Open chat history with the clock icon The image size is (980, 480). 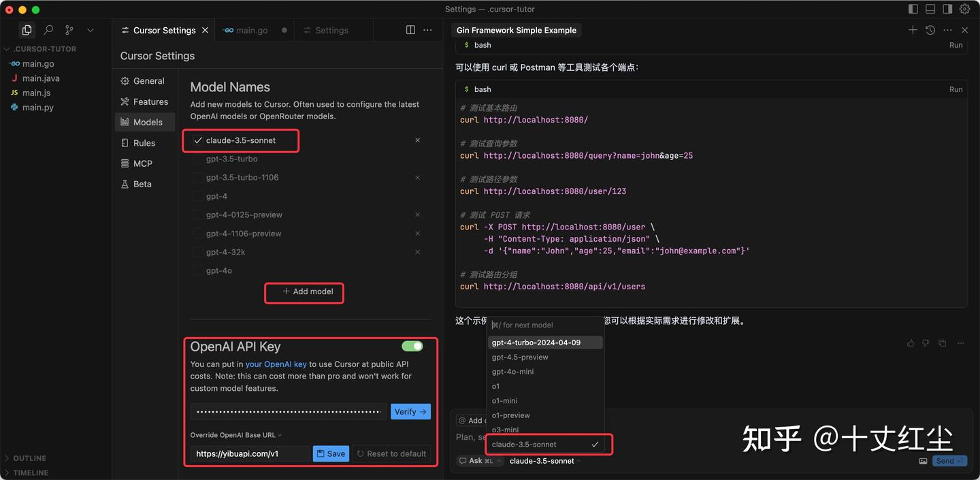click(x=930, y=30)
